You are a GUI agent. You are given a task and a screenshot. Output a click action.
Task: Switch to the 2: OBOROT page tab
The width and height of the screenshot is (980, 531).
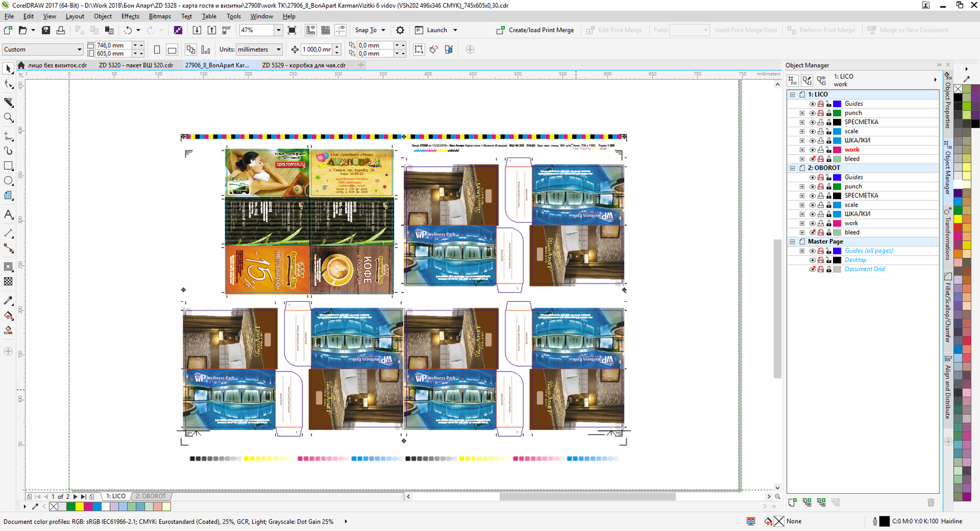click(150, 496)
